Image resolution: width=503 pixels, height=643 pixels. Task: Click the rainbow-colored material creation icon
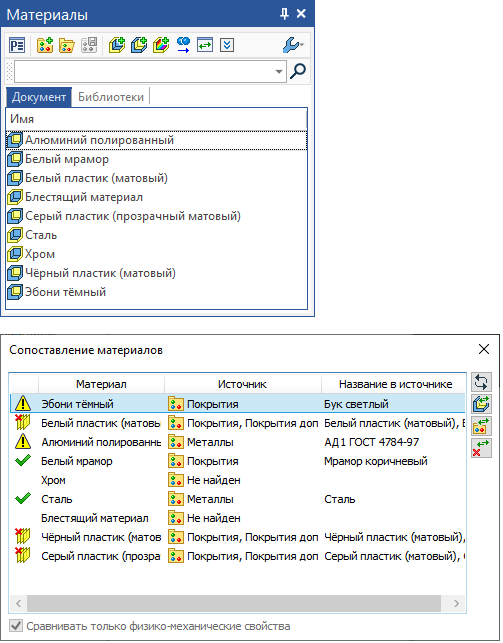tap(161, 45)
